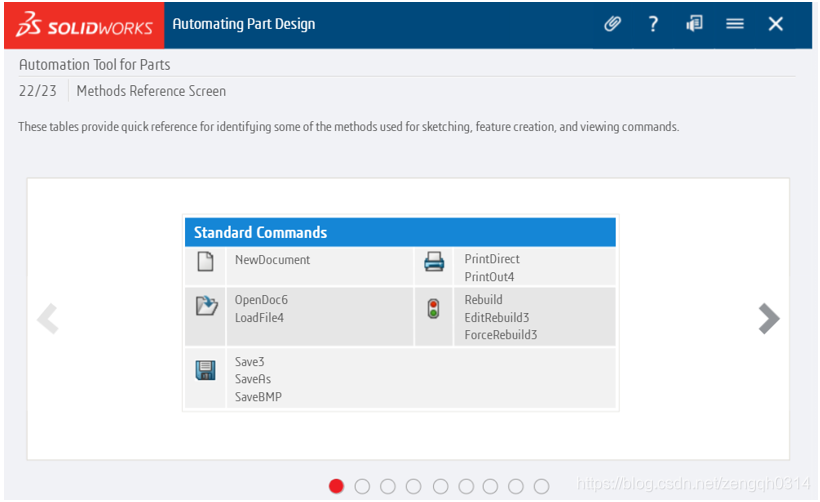Go to the previous slide arrow
820x502 pixels.
point(47,318)
